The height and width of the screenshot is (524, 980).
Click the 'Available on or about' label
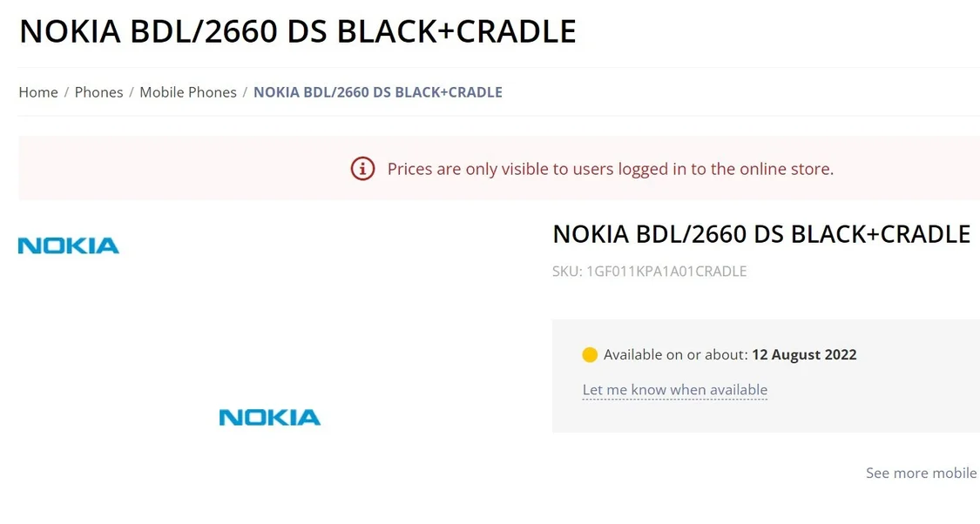[676, 355]
